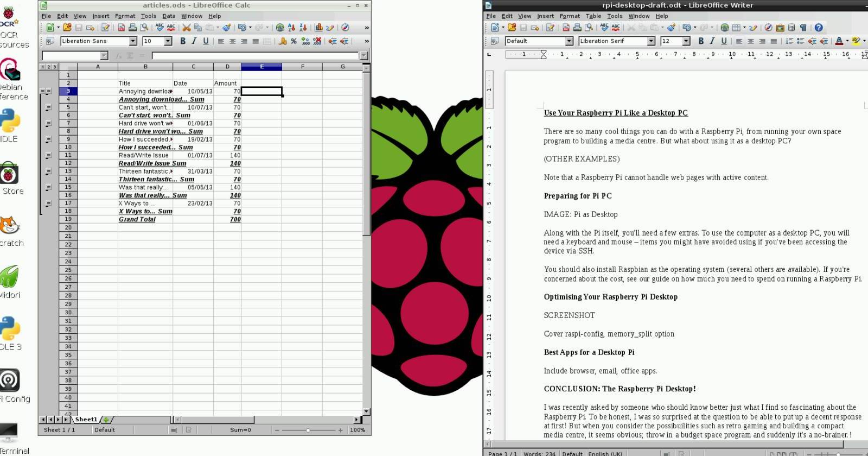The image size is (868, 456).
Task: Open Table menu in Writer
Action: pos(593,16)
